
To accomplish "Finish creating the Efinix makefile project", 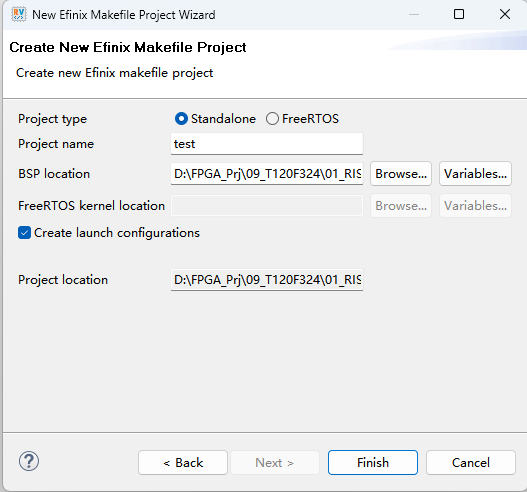I will pyautogui.click(x=373, y=463).
